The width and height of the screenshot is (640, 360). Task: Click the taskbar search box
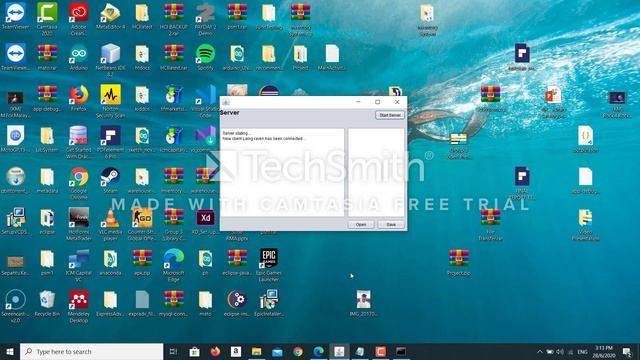tap(91, 351)
